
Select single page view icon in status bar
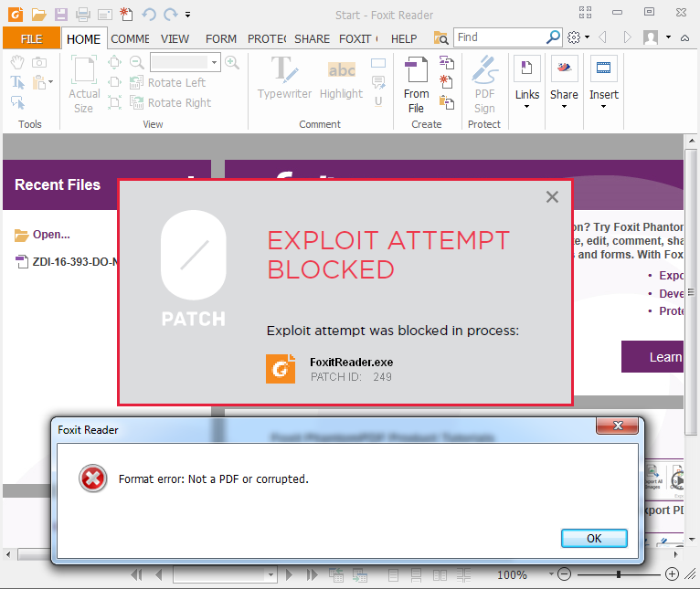[x=393, y=575]
